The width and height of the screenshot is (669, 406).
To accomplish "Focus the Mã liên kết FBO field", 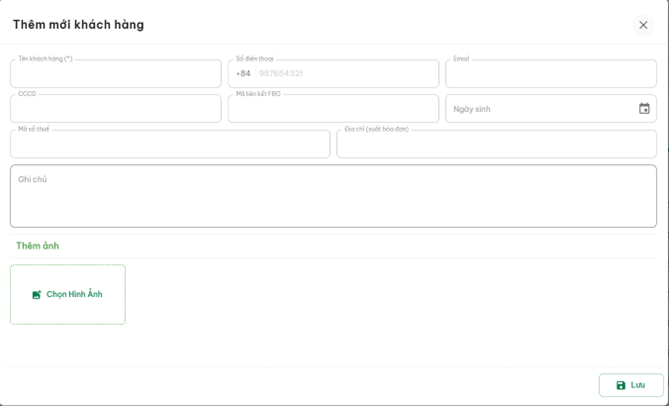I will pos(333,110).
